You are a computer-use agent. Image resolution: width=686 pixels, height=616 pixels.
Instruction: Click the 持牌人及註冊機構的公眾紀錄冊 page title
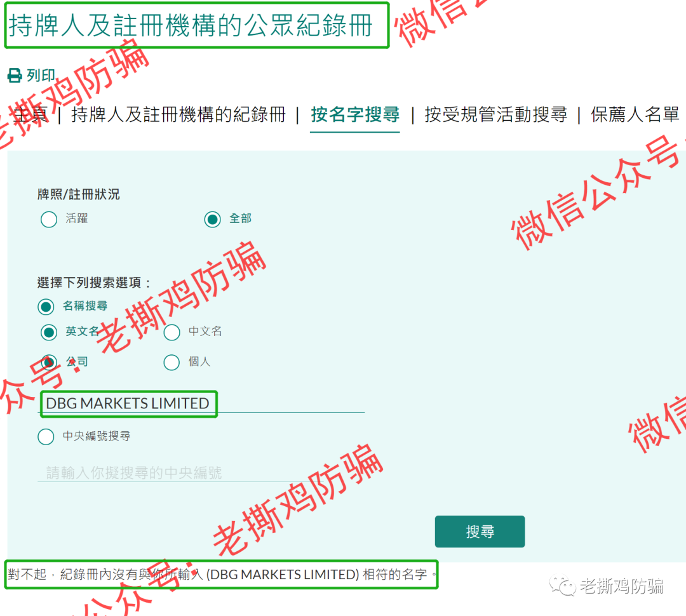tap(191, 25)
